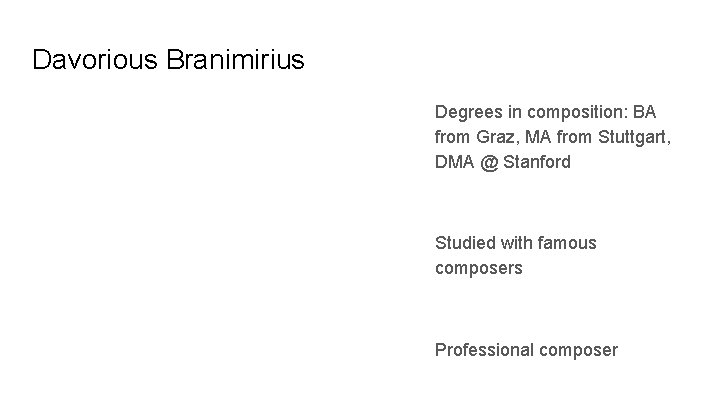
Task: Click the word famous
Action: [566, 243]
